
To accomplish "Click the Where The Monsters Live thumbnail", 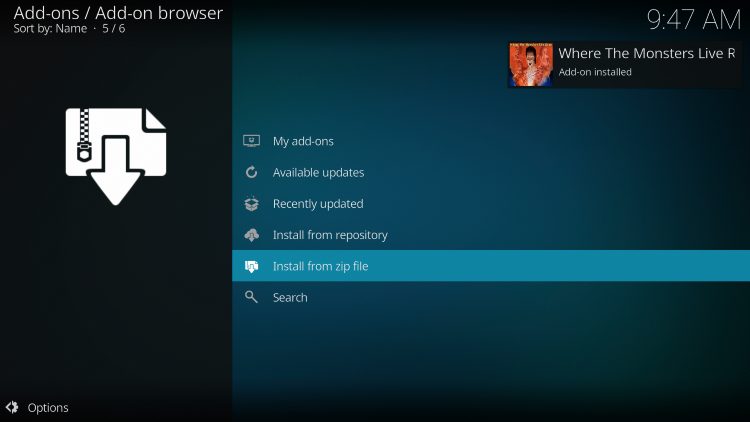I will click(530, 65).
